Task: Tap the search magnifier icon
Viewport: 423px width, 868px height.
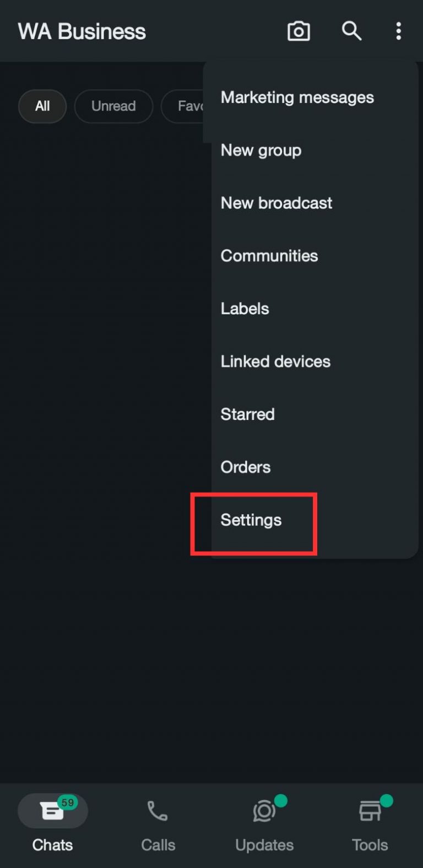Action: (351, 31)
